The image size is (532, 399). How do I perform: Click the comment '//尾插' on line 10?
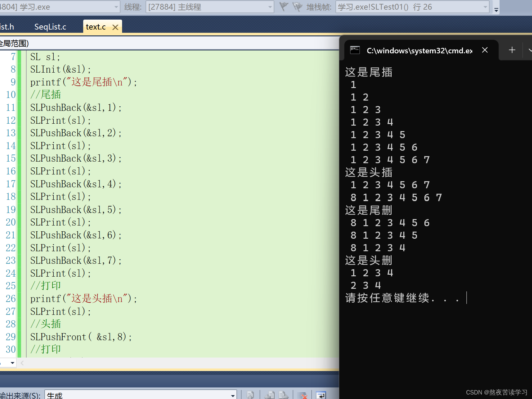coord(45,95)
